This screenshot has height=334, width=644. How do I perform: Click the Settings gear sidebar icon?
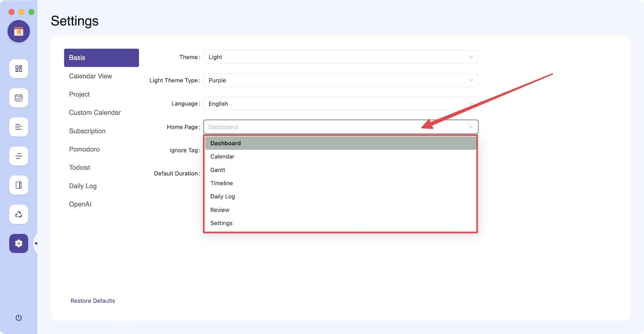click(x=18, y=243)
